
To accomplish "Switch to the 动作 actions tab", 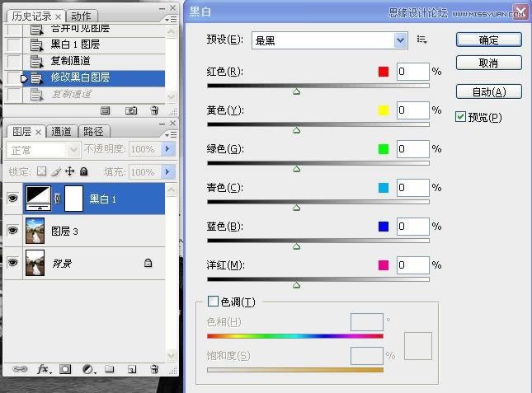I will tap(81, 16).
